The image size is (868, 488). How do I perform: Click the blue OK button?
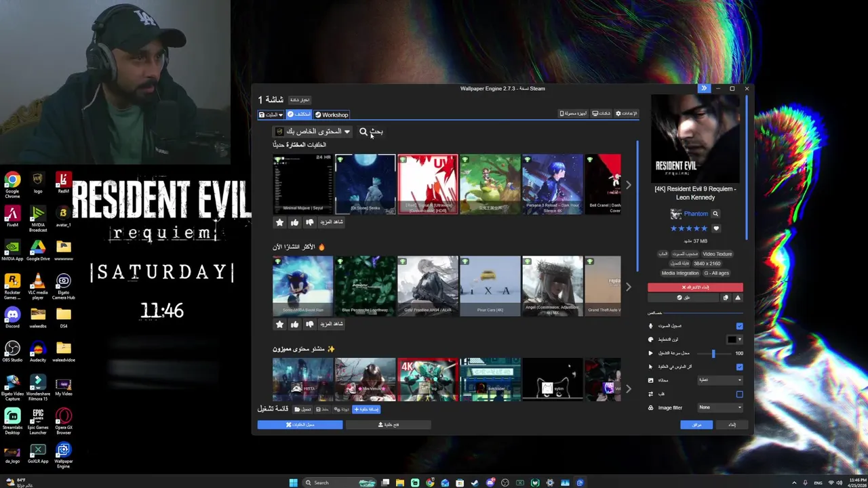coord(696,425)
